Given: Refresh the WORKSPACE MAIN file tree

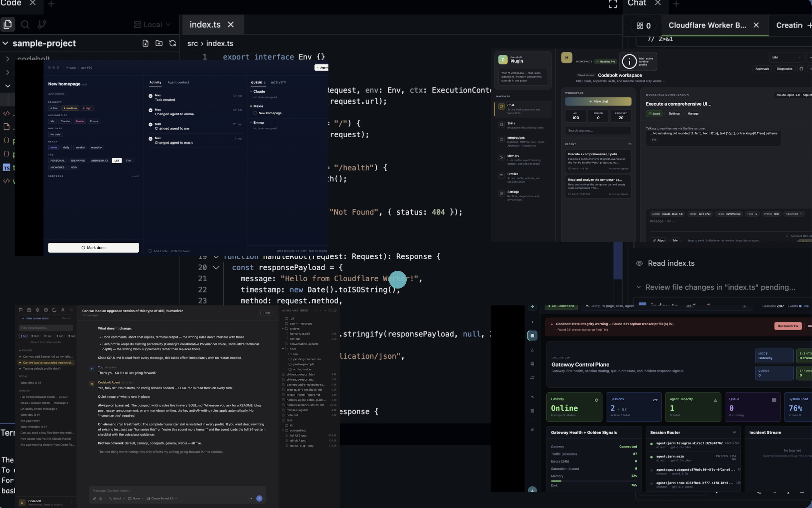Looking at the screenshot, I should click(335, 311).
